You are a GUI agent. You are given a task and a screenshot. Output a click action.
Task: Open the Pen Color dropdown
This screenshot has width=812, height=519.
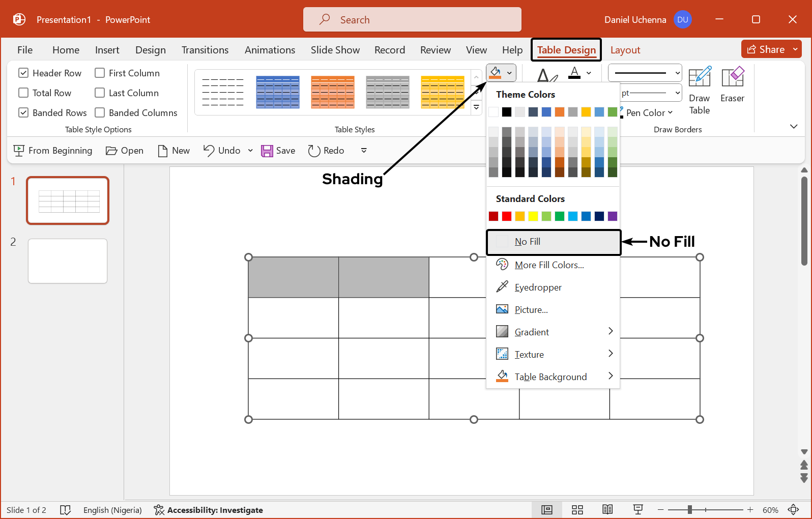tap(649, 113)
